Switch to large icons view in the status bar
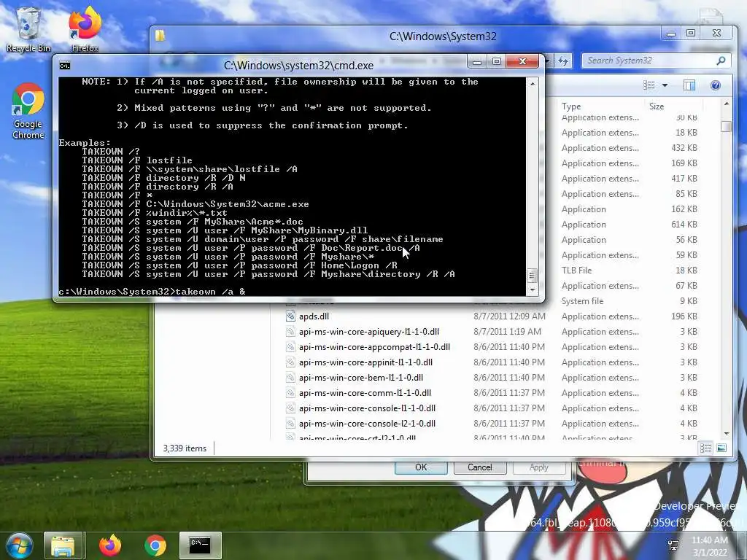Image resolution: width=747 pixels, height=560 pixels. (721, 448)
